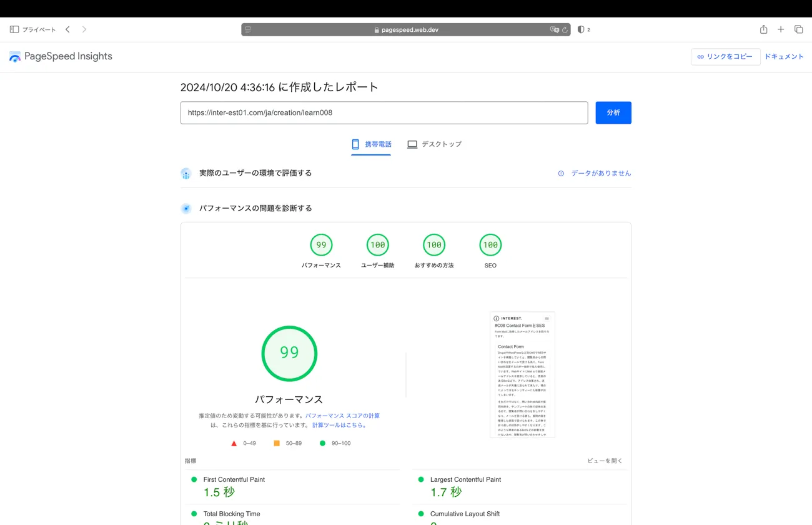This screenshot has height=525, width=812.
Task: Click the 1.7 秒 value
Action: 446,492
